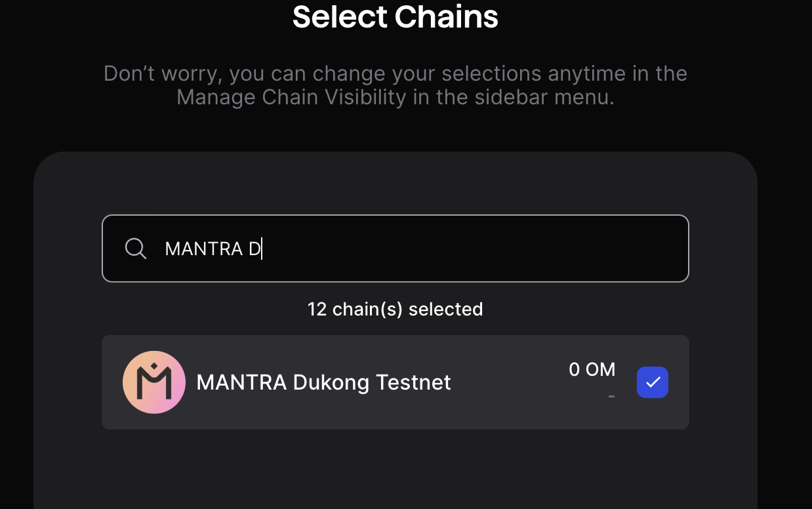Select the "MANTRA Dukong Testnet" chain name
Screen dimensions: 812x509
(323, 382)
